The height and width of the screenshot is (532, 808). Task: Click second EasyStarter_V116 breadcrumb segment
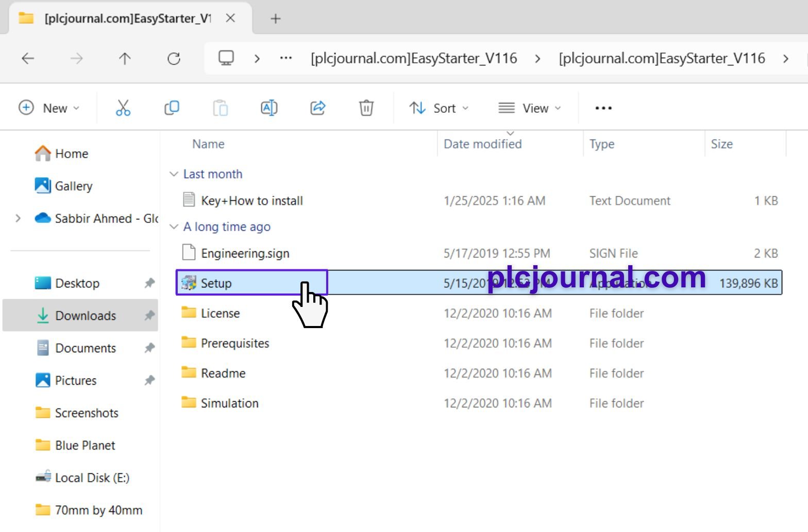662,58
